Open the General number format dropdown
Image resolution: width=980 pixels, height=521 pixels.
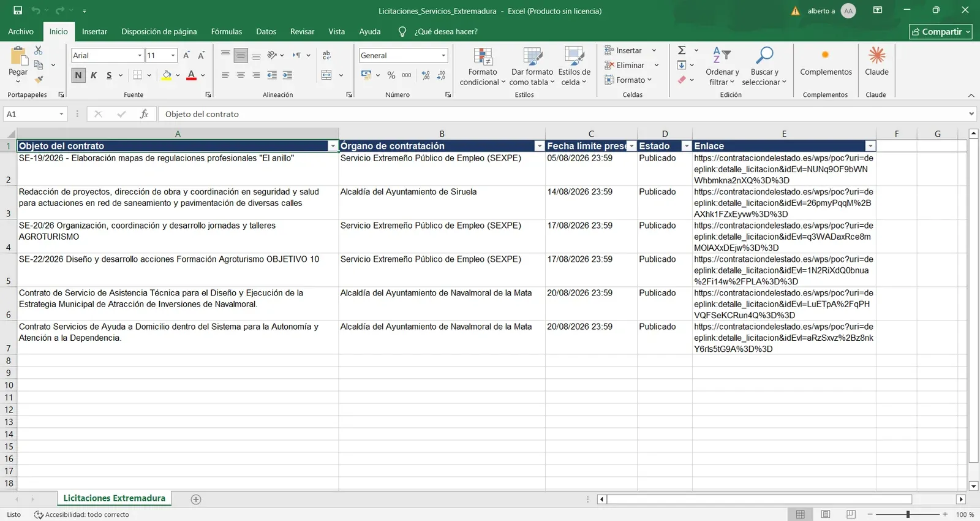pyautogui.click(x=443, y=55)
